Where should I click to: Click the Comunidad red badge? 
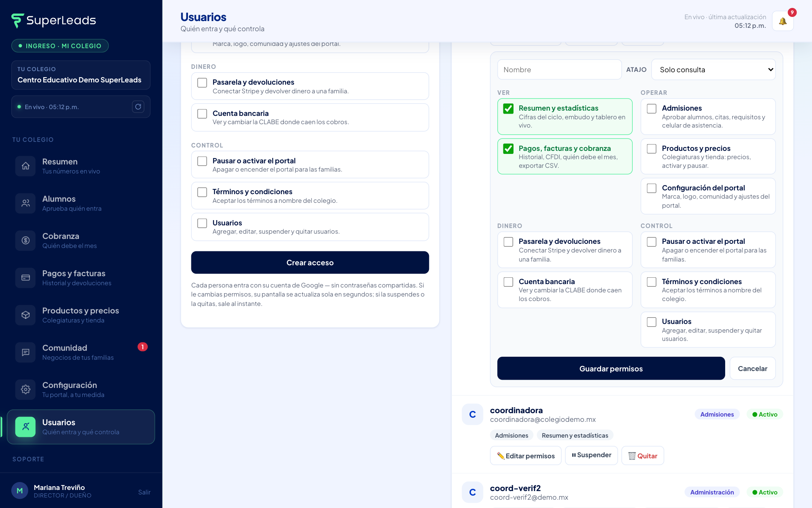pyautogui.click(x=142, y=347)
